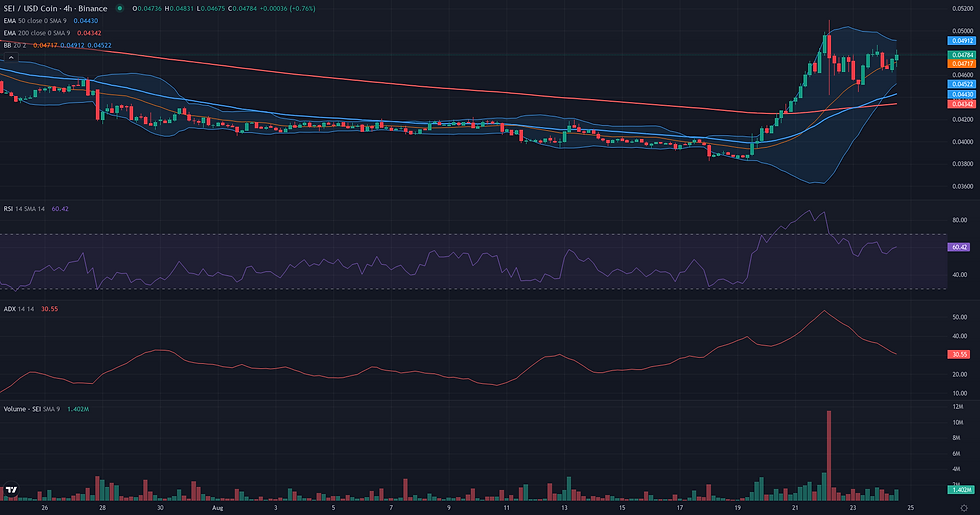Click the +0.00036 (+0.76%) change text

tap(288, 9)
